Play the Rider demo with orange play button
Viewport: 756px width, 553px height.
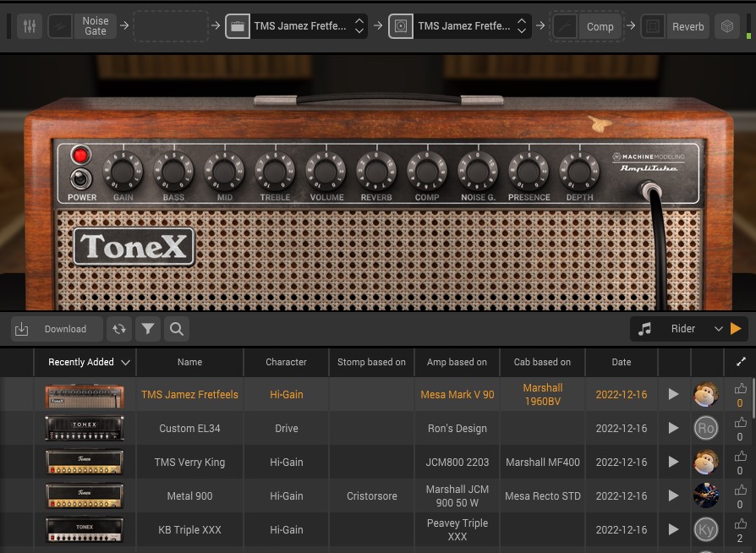tap(737, 329)
